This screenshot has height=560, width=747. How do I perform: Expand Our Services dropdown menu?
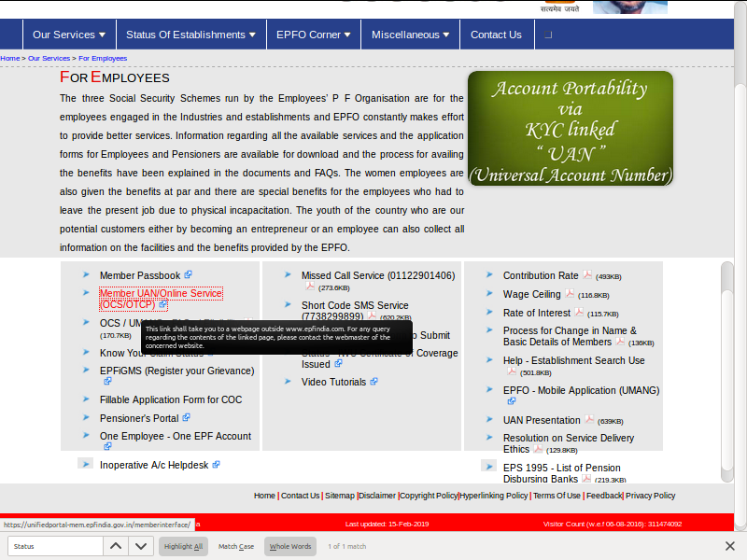68,35
